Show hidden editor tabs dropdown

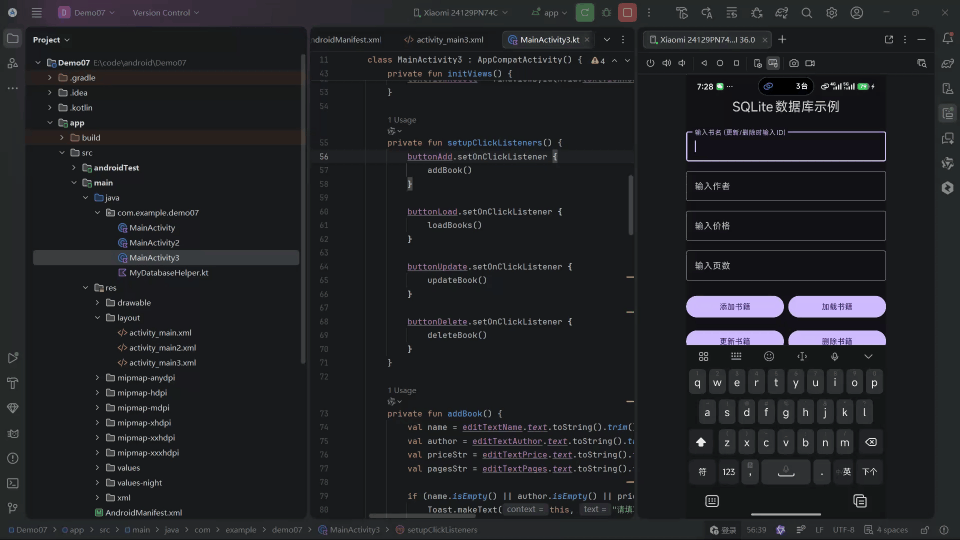pos(607,40)
